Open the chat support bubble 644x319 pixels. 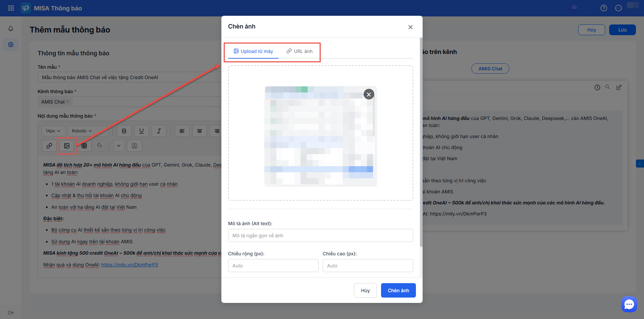pos(629,304)
